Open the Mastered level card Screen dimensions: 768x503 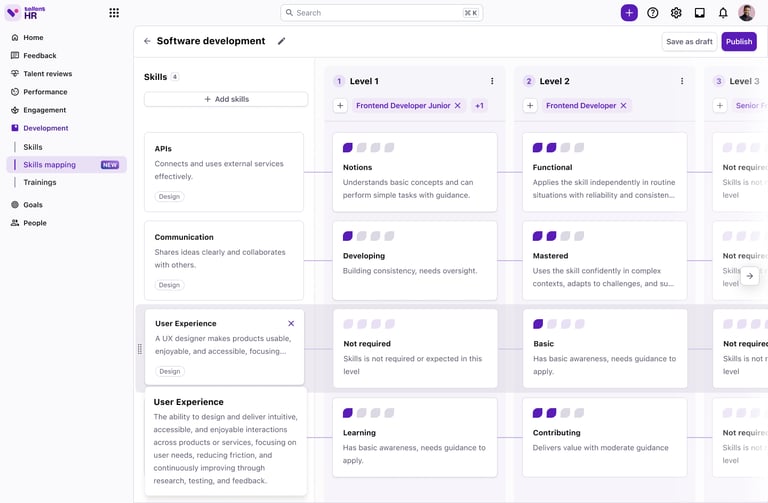pos(604,261)
